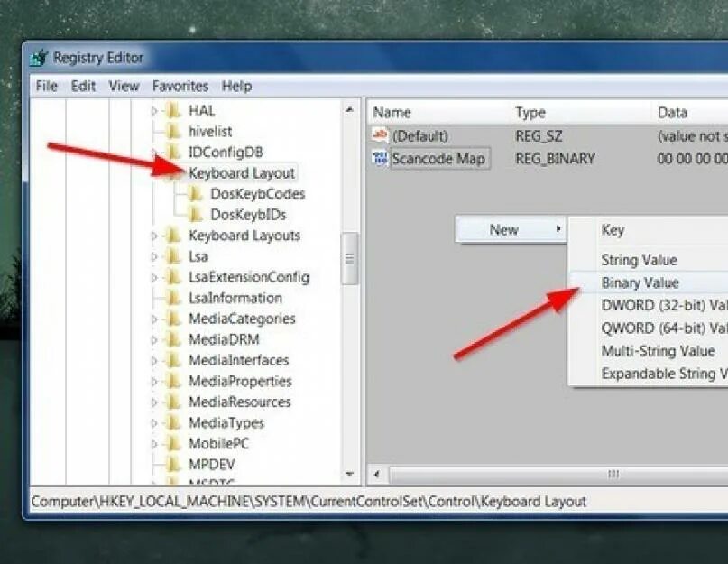Click the LsaExtensionConfig folder icon
The width and height of the screenshot is (728, 564).
[x=173, y=277]
